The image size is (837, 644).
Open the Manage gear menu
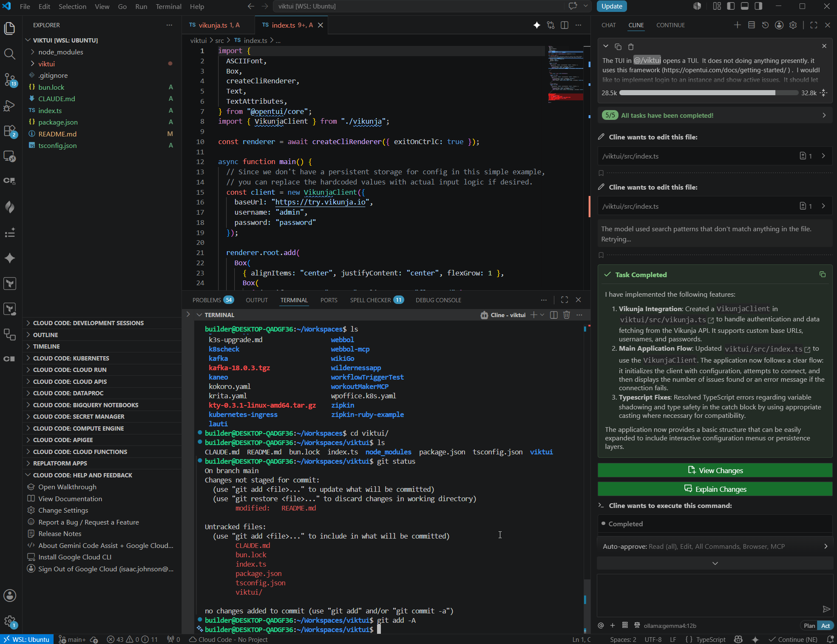tap(9, 622)
